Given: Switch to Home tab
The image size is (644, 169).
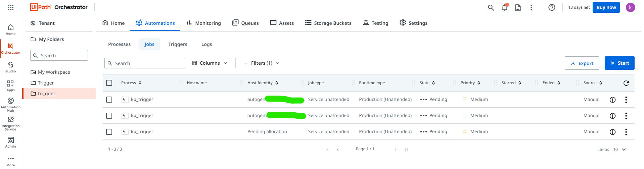Looking at the screenshot, I should coord(113,23).
